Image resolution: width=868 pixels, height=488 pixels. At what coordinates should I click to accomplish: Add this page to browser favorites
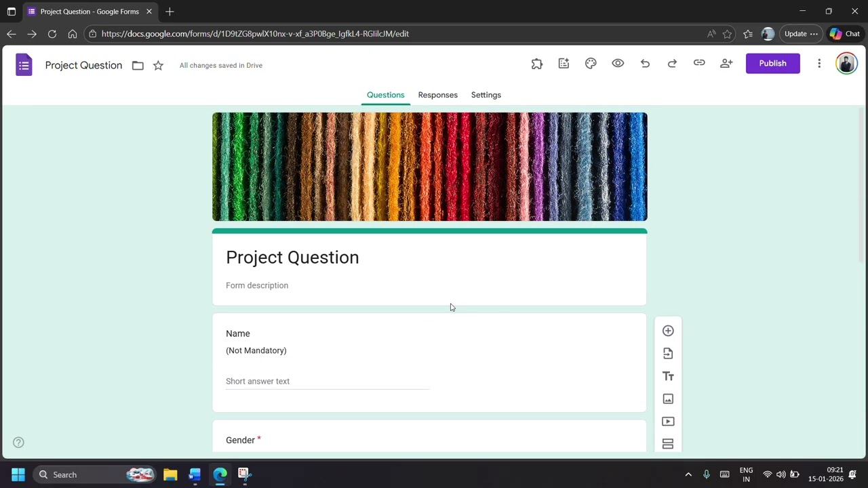coord(727,34)
